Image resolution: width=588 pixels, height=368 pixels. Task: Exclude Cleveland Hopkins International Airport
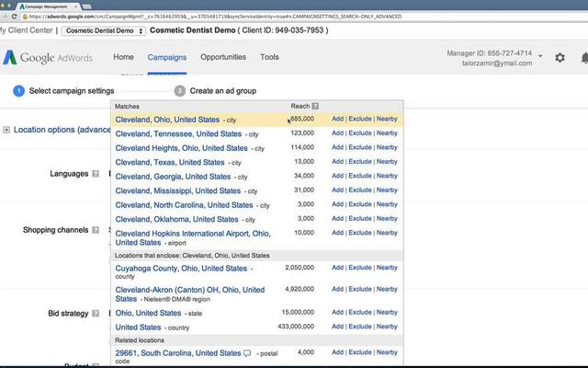(360, 233)
